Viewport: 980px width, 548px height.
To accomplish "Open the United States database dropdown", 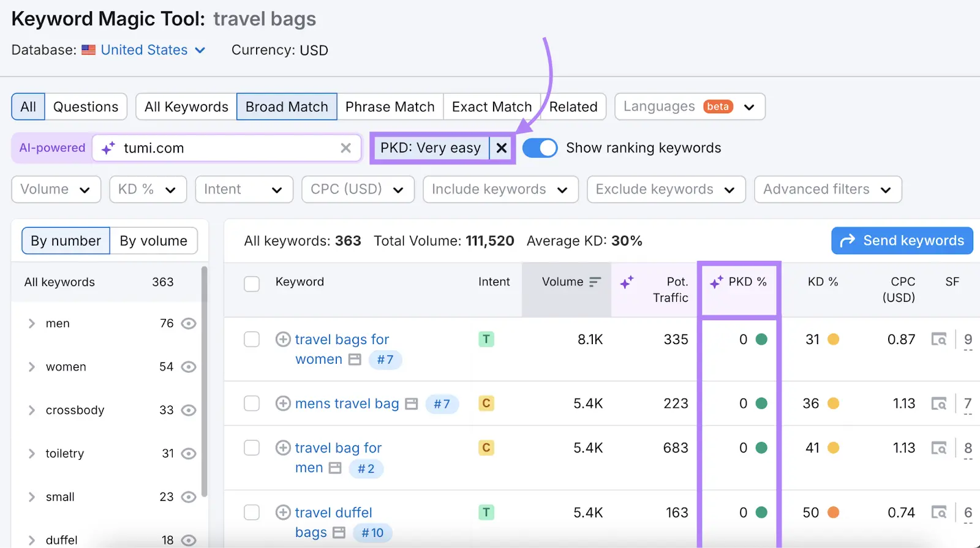I will [x=153, y=50].
